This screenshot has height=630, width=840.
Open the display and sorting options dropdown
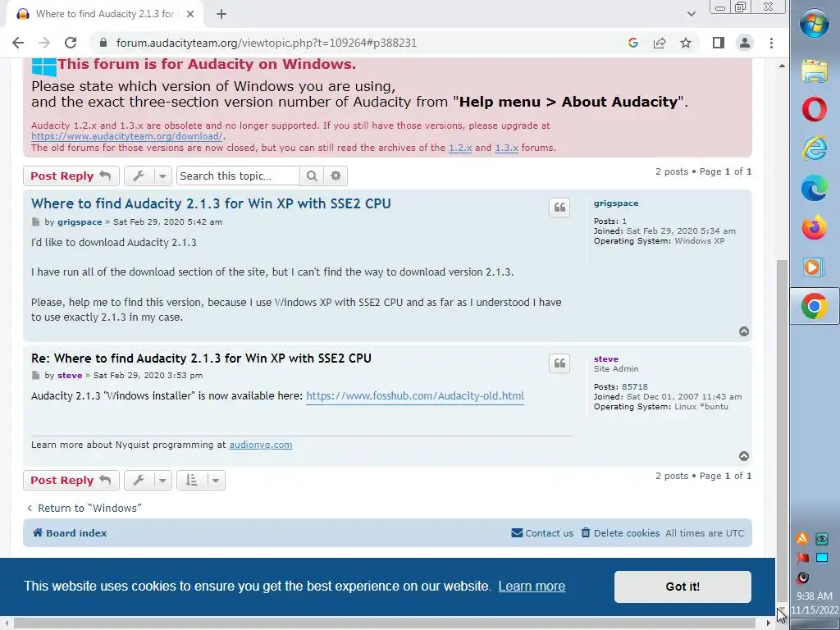pyautogui.click(x=201, y=480)
